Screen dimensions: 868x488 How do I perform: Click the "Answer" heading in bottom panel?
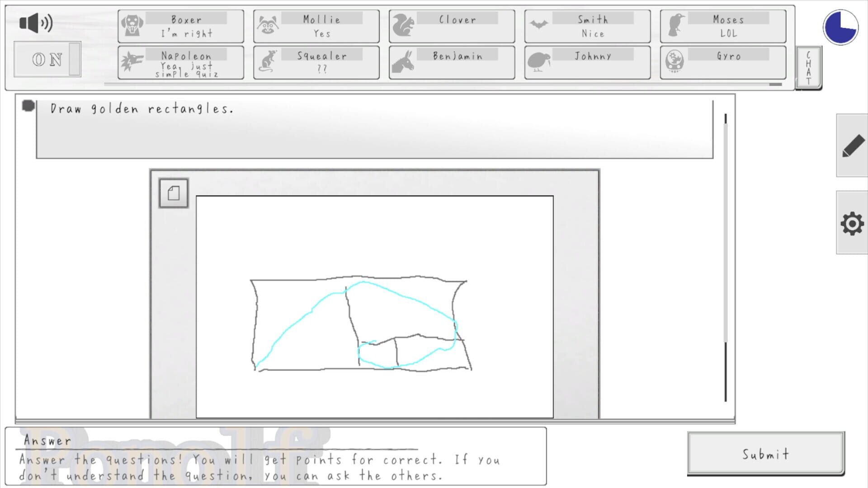(x=47, y=440)
